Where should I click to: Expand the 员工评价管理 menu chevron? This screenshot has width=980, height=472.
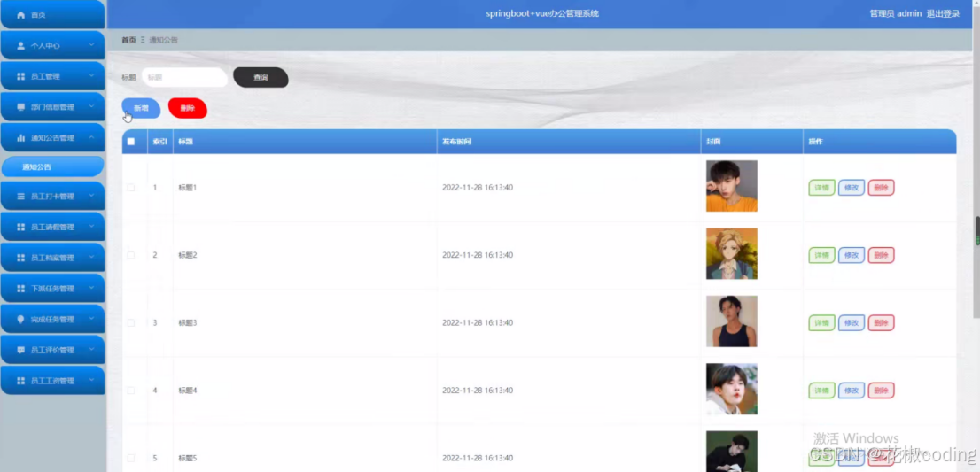(x=91, y=350)
